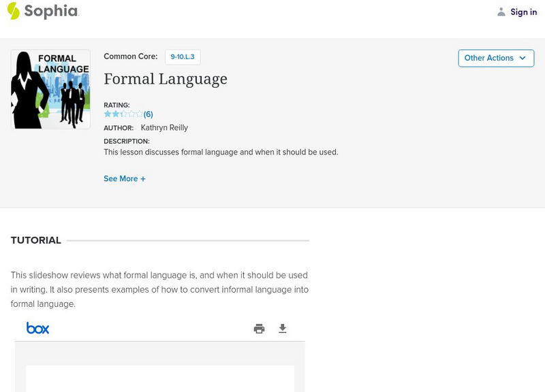Click the plus icon beside See More
This screenshot has width=545, height=392.
click(x=143, y=179)
